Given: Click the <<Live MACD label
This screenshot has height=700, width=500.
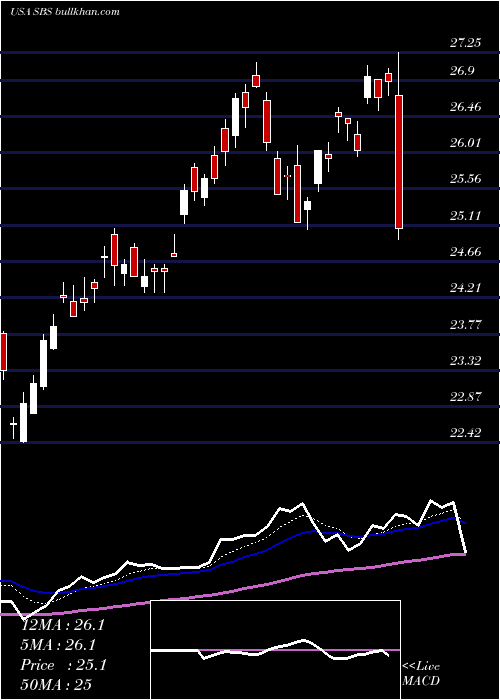Looking at the screenshot, I should [x=421, y=673].
